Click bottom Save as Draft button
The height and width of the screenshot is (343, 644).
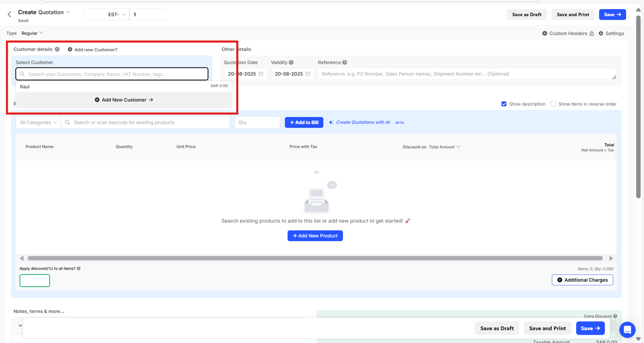click(497, 328)
